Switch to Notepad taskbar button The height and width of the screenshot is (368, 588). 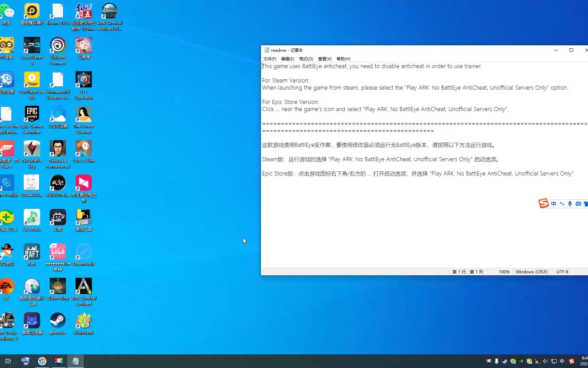point(75,361)
